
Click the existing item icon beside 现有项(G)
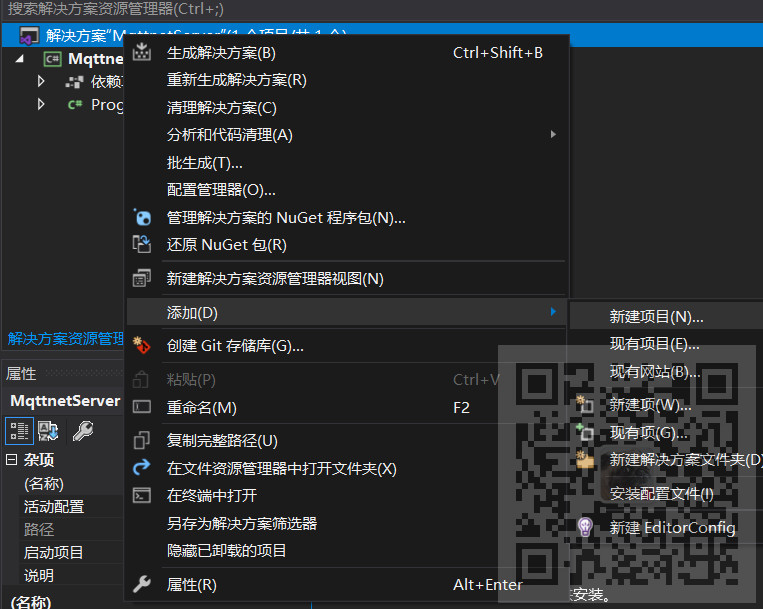pyautogui.click(x=584, y=432)
